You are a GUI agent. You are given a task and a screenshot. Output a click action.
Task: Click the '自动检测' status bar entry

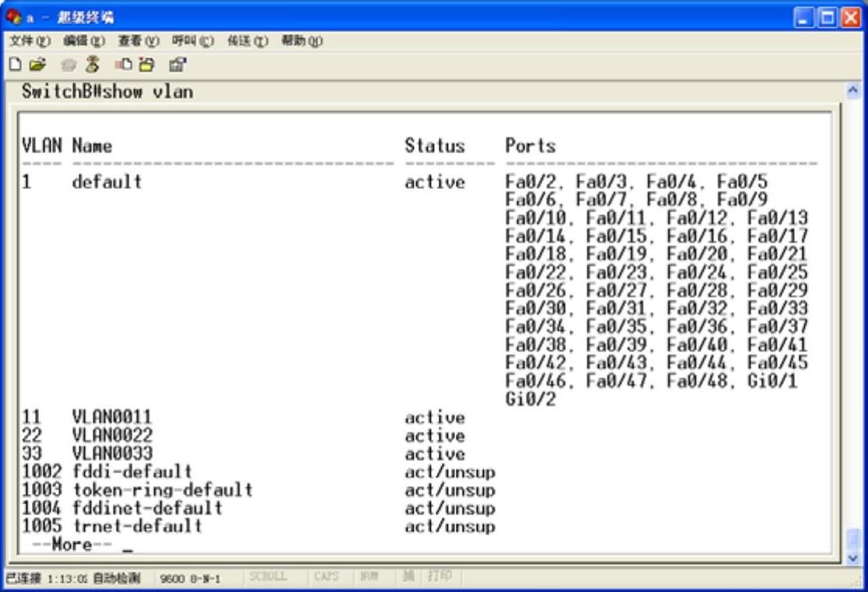116,578
